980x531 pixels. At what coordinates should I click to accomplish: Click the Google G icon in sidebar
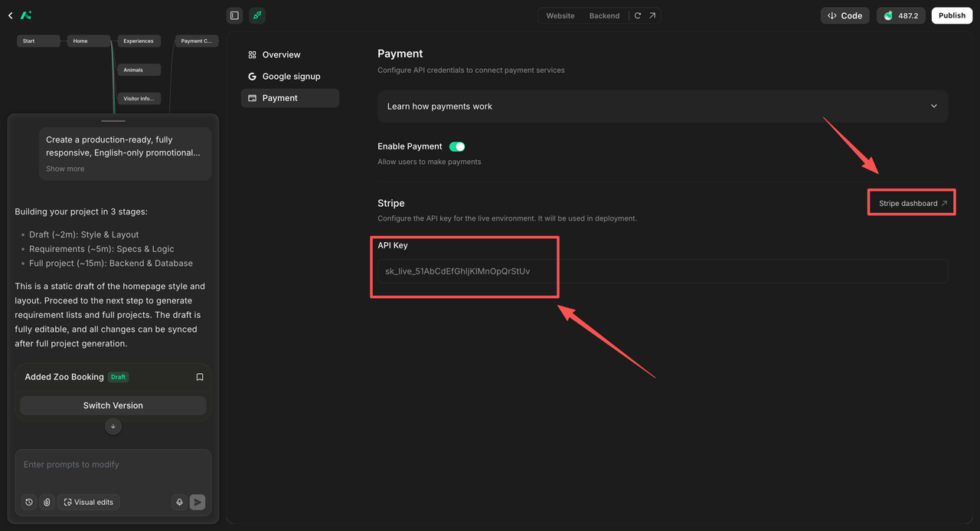point(252,77)
